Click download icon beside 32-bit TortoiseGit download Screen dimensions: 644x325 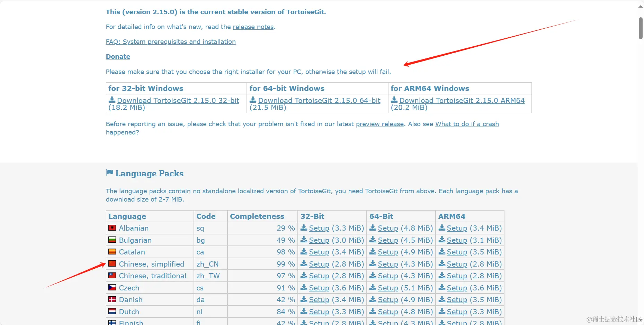pyautogui.click(x=112, y=100)
